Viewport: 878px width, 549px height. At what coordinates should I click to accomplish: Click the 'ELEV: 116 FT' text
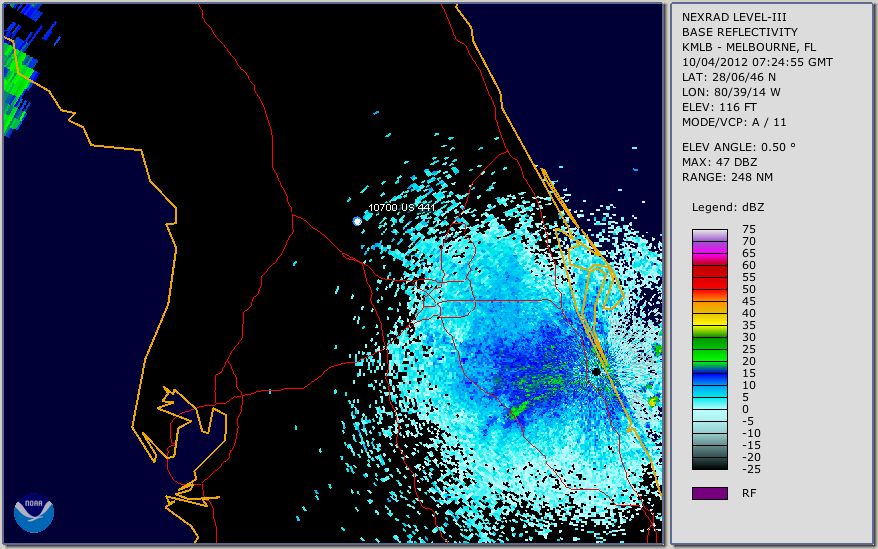click(719, 107)
